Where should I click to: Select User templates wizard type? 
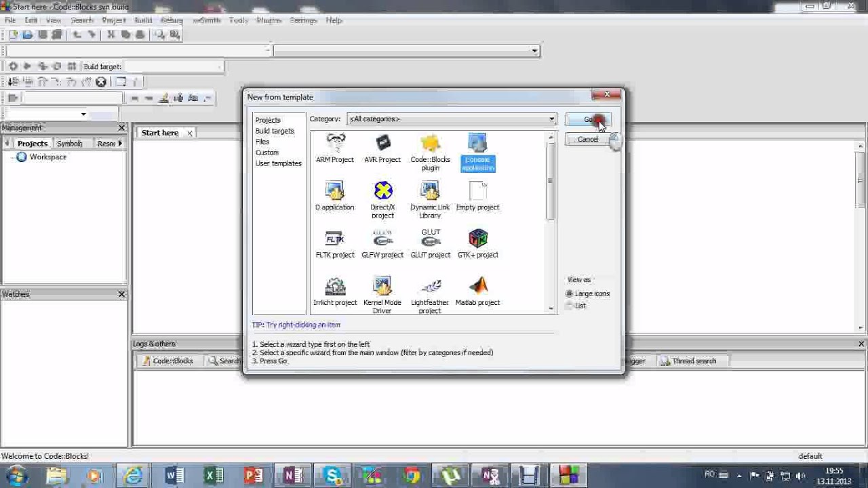(279, 163)
